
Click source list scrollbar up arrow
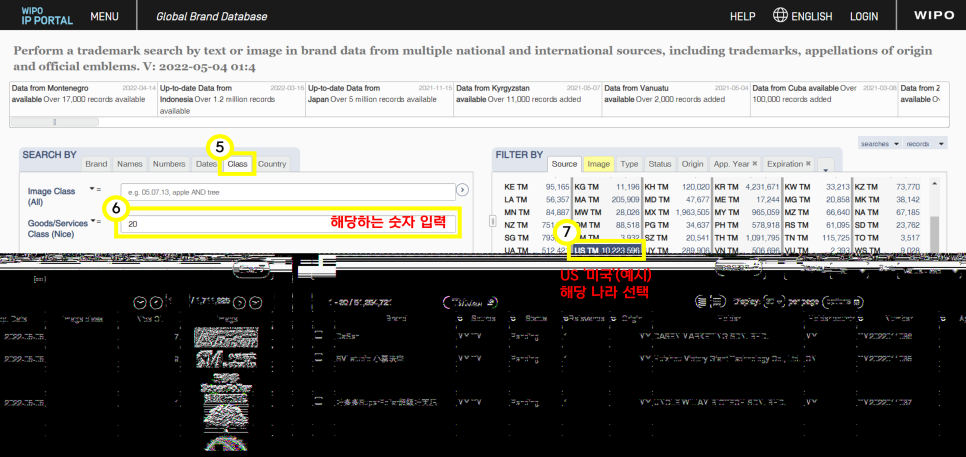tap(935, 184)
